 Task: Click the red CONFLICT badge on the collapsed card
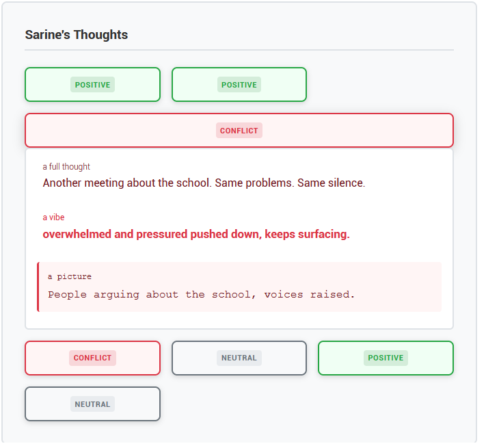(x=92, y=358)
